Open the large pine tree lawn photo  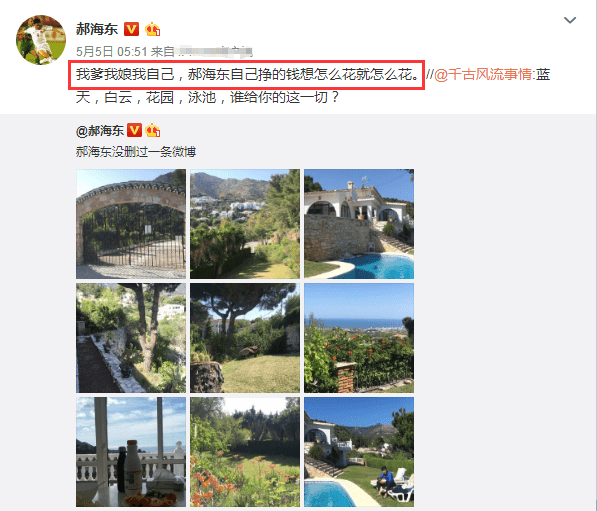click(245, 338)
